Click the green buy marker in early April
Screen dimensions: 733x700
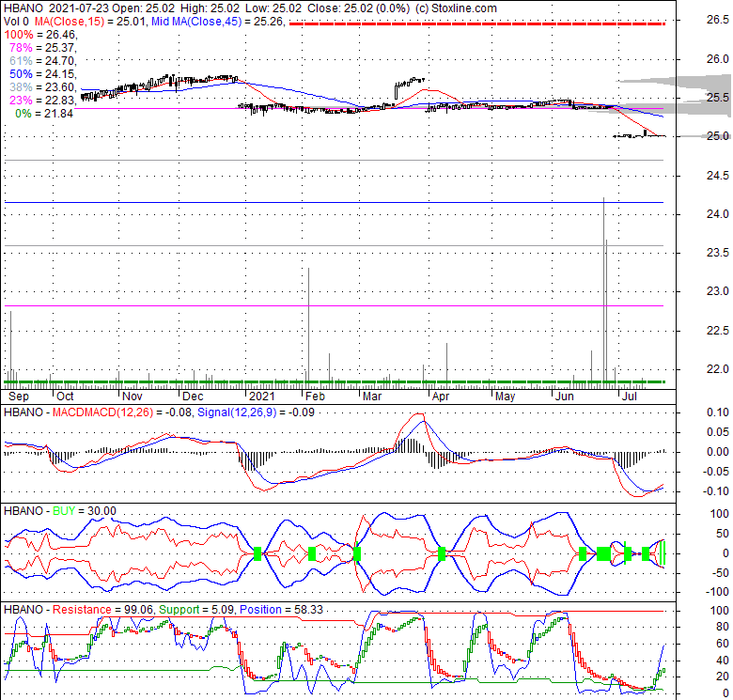pos(442,554)
